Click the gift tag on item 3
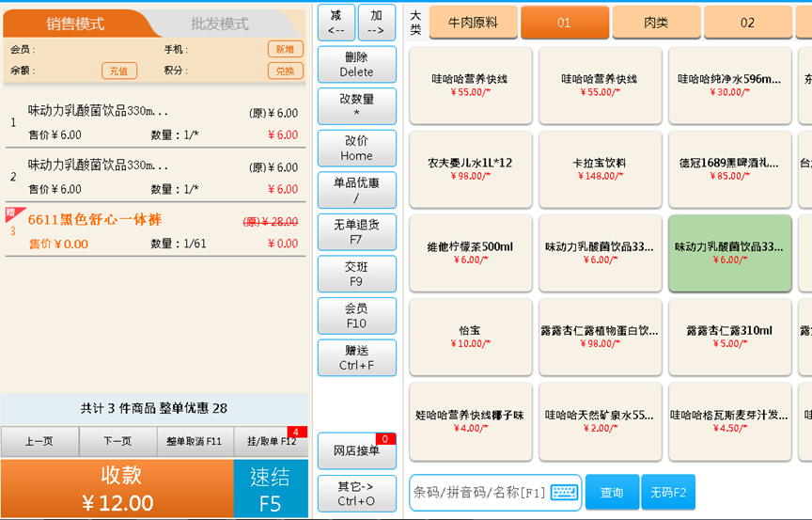Viewport: 812px width, 520px height. point(14,213)
